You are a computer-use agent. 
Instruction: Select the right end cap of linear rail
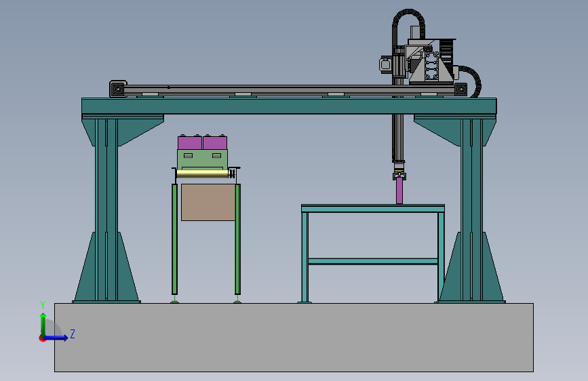461,89
